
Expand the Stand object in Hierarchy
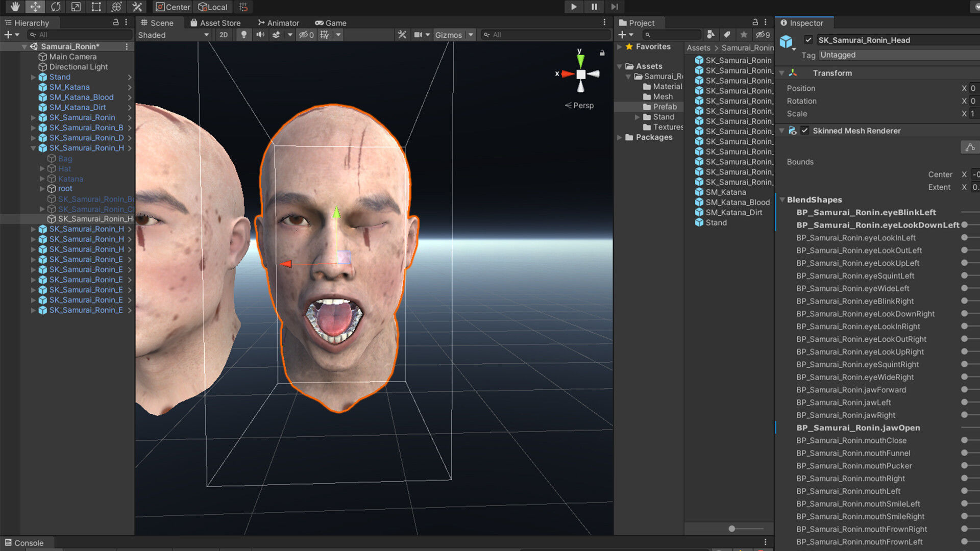click(33, 77)
